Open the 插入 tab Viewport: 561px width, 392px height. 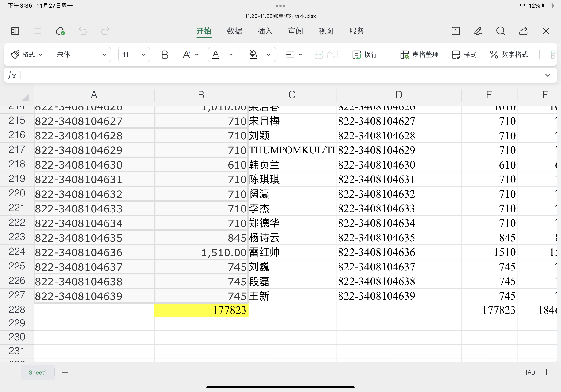tap(265, 31)
